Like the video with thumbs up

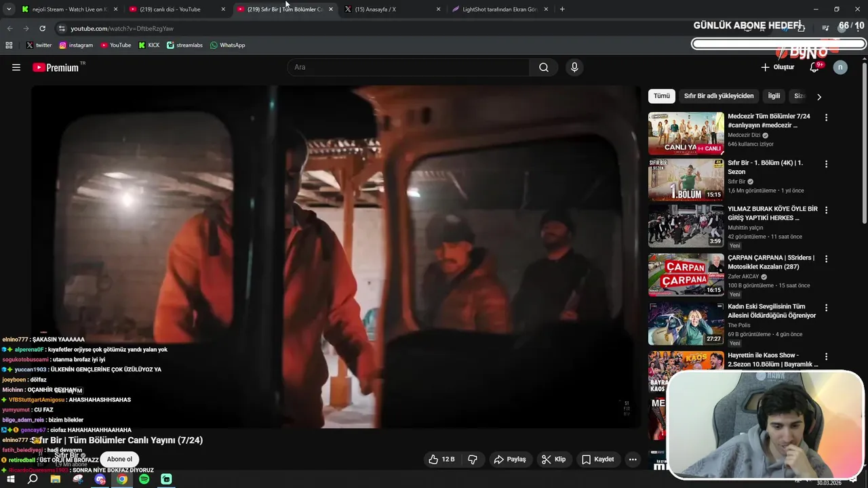(441, 460)
